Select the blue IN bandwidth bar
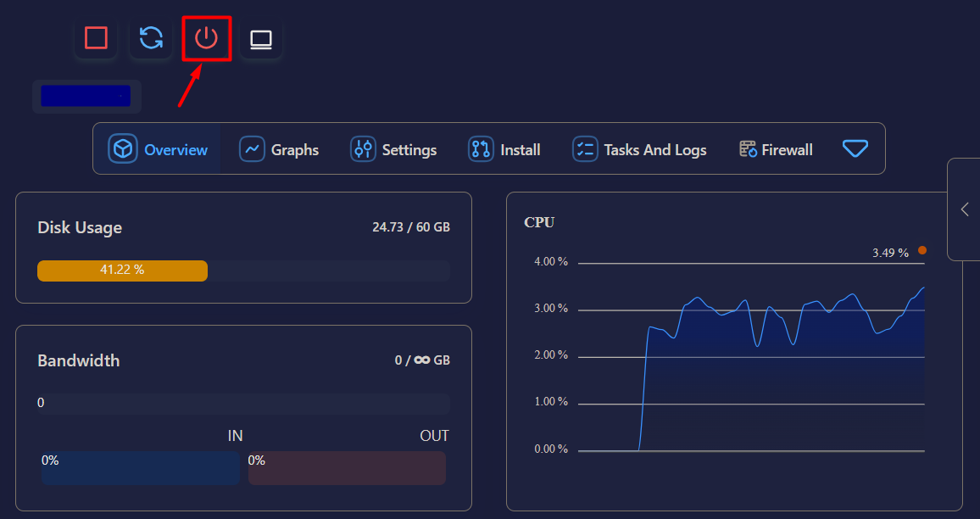Screen dimensions: 980x519 [x=140, y=468]
